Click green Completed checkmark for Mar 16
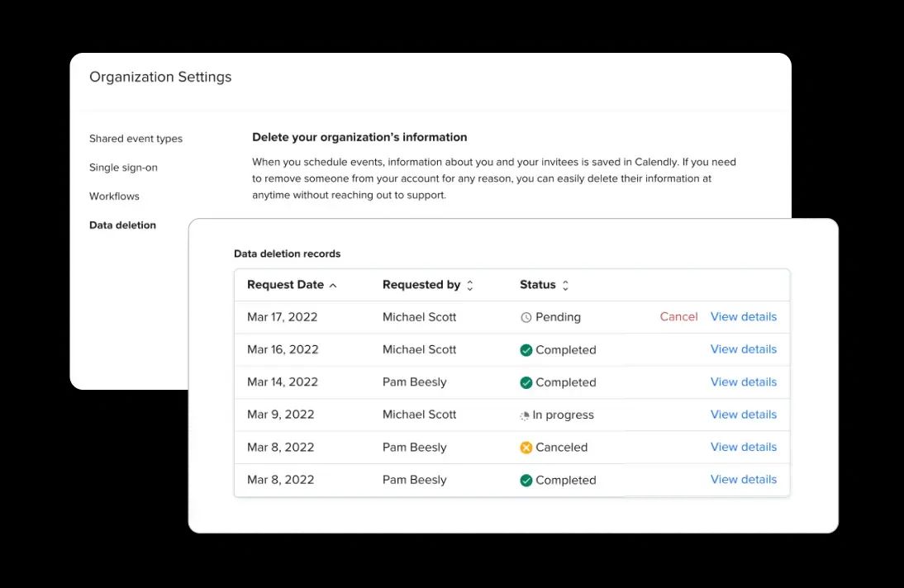 click(526, 350)
